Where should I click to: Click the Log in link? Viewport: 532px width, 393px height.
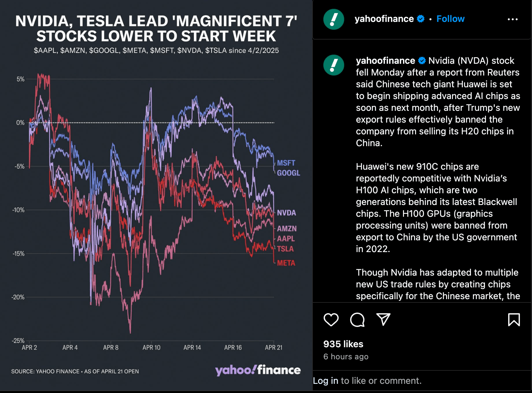coord(325,381)
